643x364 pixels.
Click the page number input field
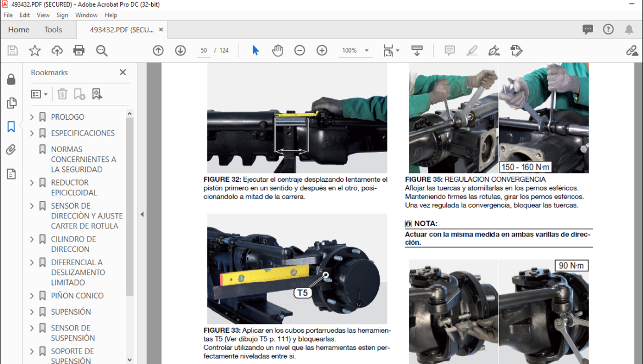(x=204, y=51)
